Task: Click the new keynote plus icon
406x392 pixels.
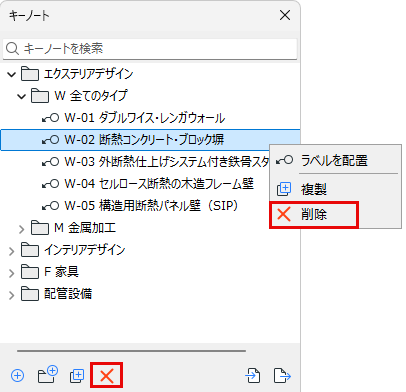Action: tap(17, 376)
